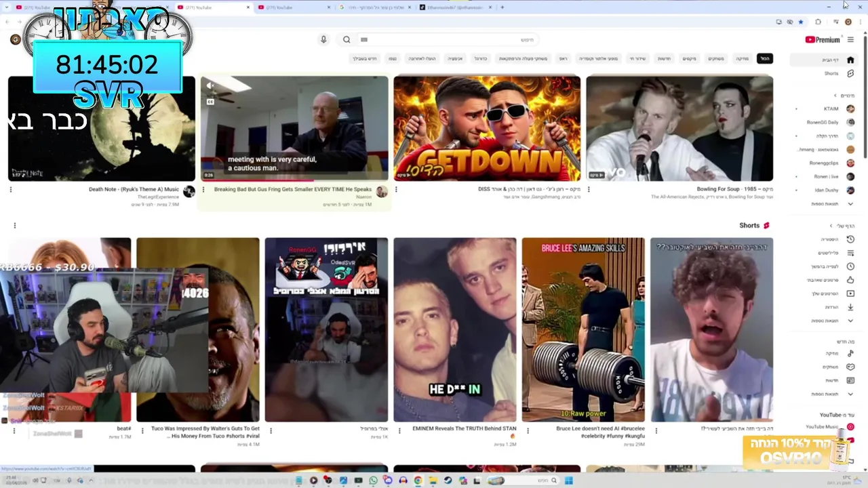Start voice search with the microphone icon
This screenshot has height=488, width=868.
click(323, 39)
